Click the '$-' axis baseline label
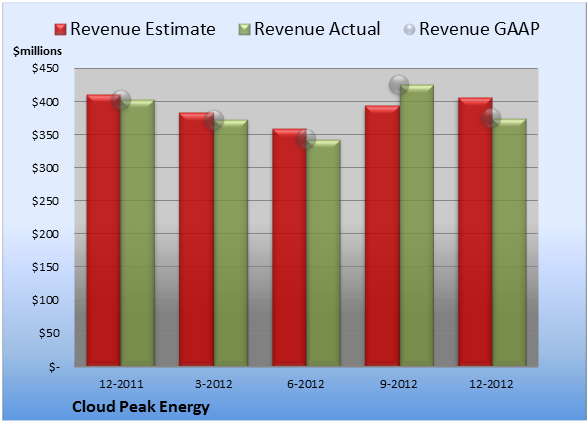 (x=54, y=366)
